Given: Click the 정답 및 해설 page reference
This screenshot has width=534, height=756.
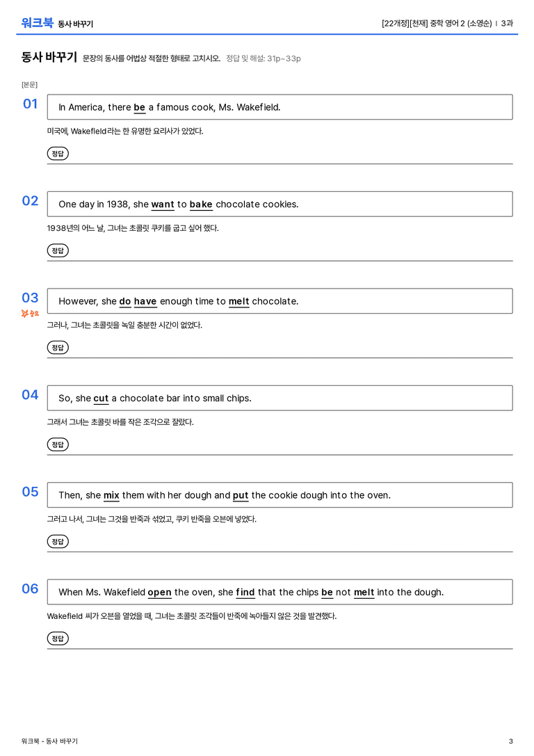Looking at the screenshot, I should (x=264, y=58).
